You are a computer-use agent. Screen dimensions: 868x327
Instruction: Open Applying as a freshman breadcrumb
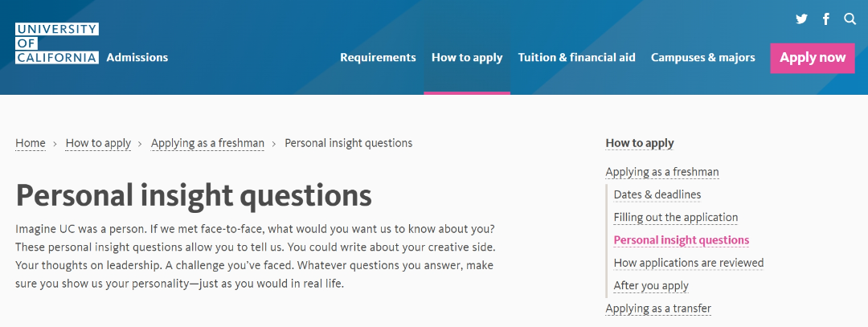207,143
